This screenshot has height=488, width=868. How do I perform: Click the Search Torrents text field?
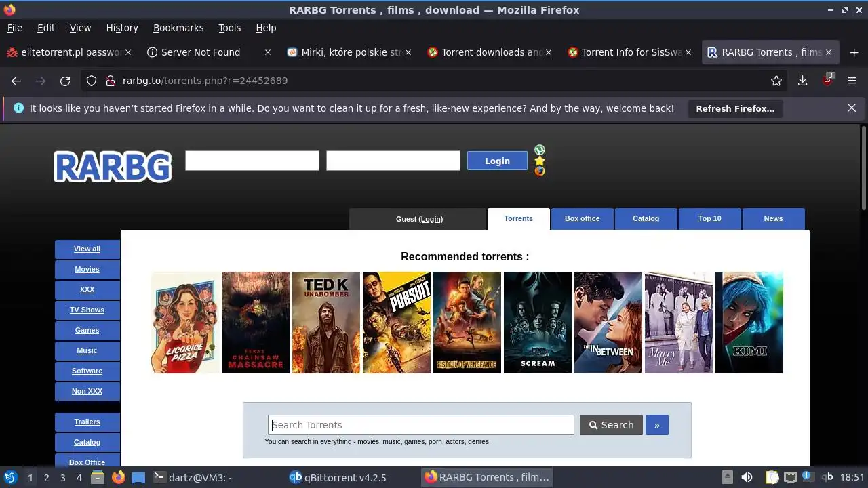tap(421, 425)
